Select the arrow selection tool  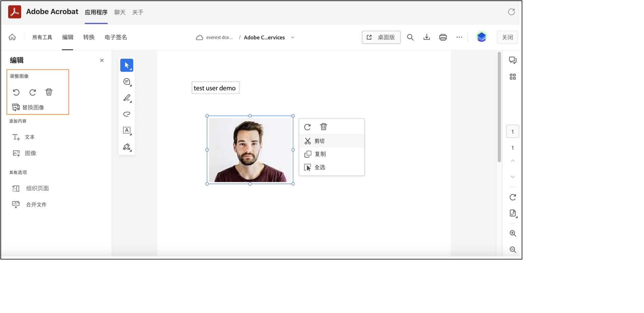pos(127,65)
